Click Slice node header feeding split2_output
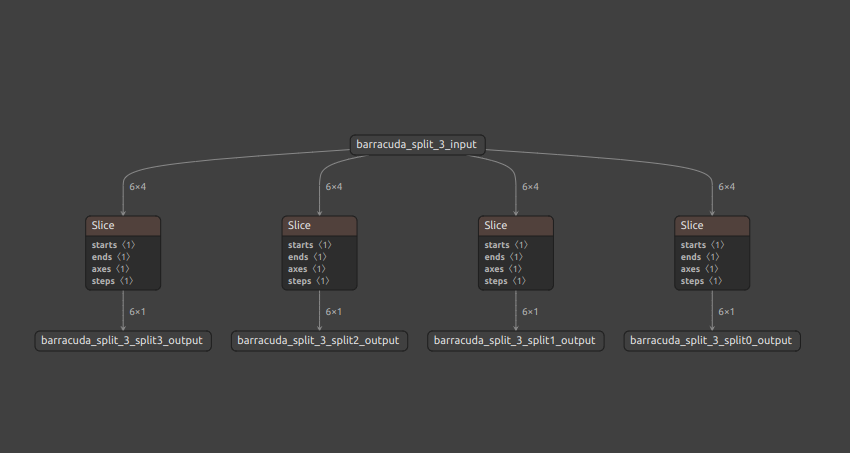850x453 pixels. coord(319,225)
